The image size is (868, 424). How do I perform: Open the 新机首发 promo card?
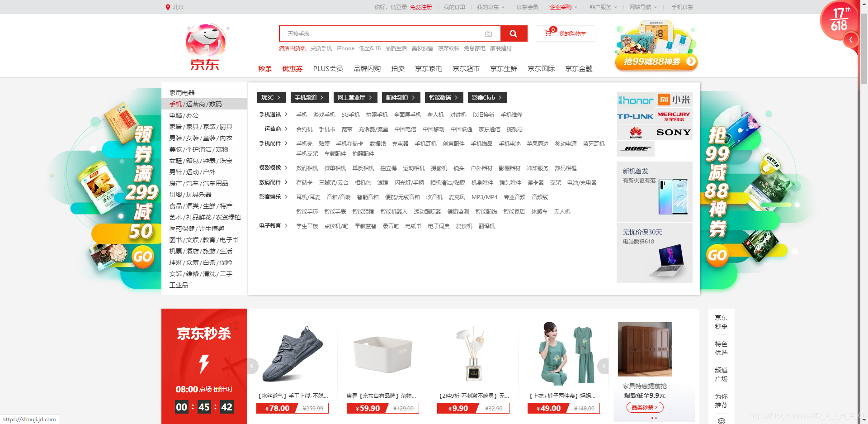pos(655,192)
